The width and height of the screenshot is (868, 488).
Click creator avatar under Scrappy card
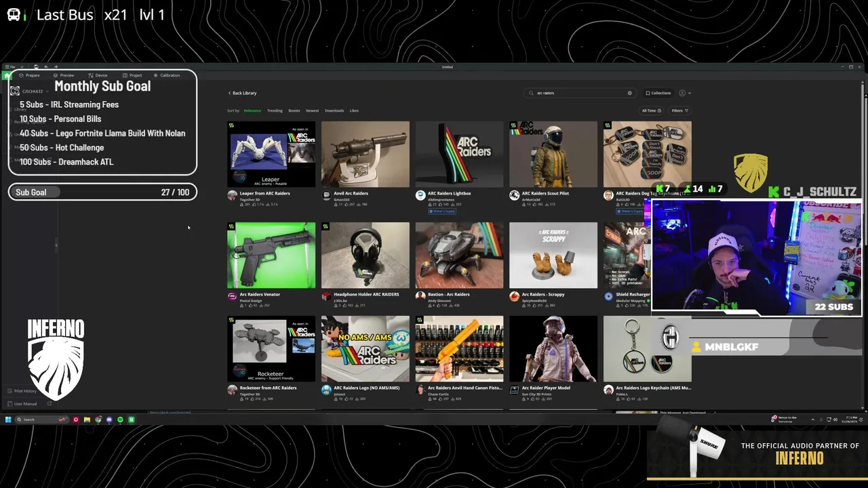(515, 296)
